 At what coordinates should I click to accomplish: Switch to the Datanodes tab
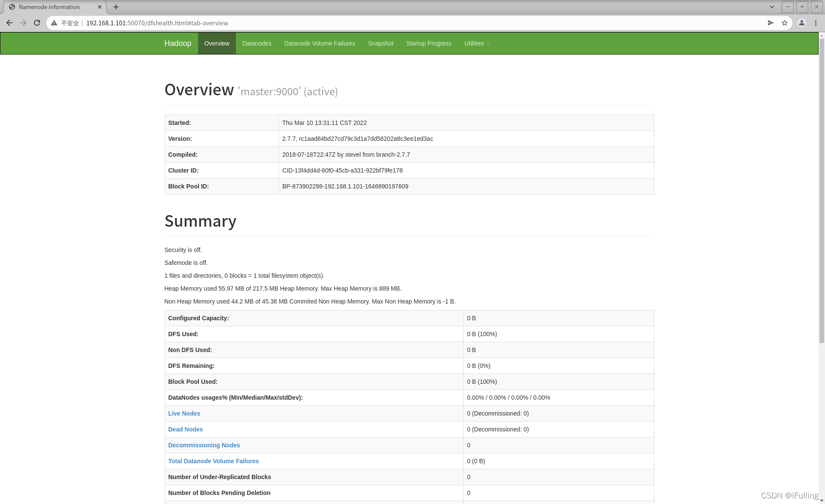coord(257,43)
